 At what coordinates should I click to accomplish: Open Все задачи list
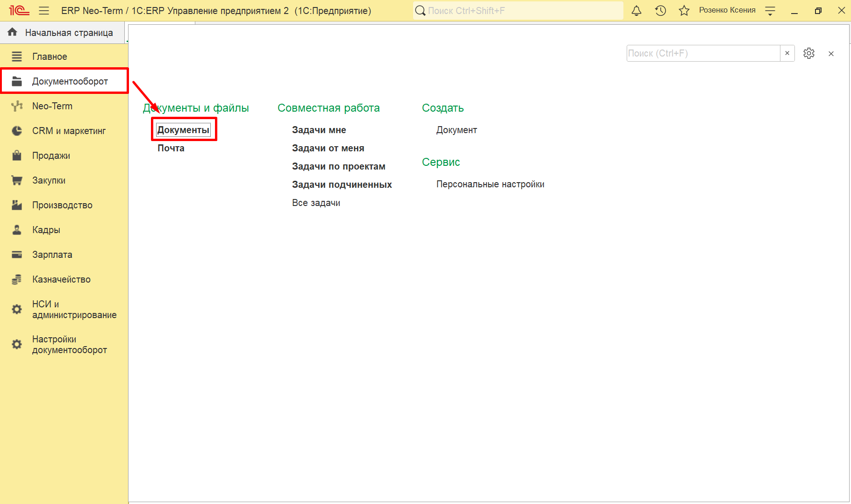point(316,203)
